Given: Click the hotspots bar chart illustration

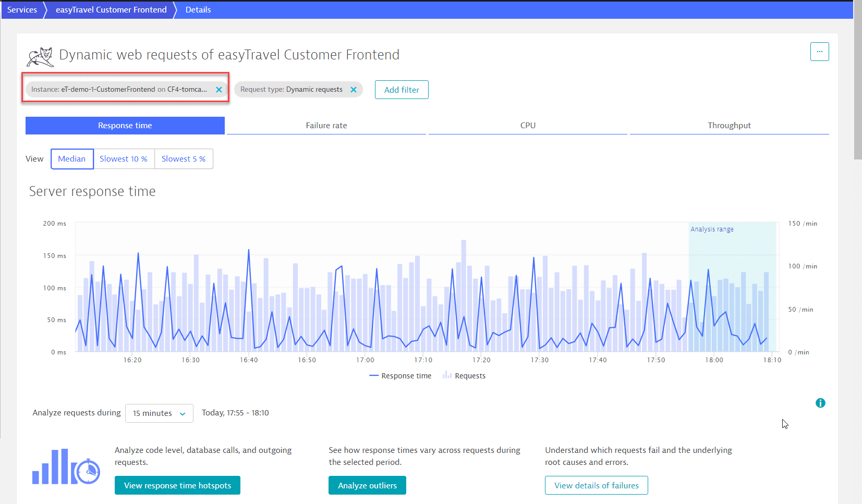Looking at the screenshot, I should click(66, 466).
